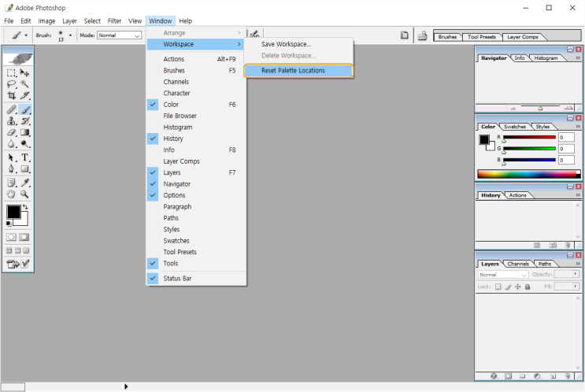Click the R value input field
This screenshot has width=585, height=392.
click(x=566, y=137)
